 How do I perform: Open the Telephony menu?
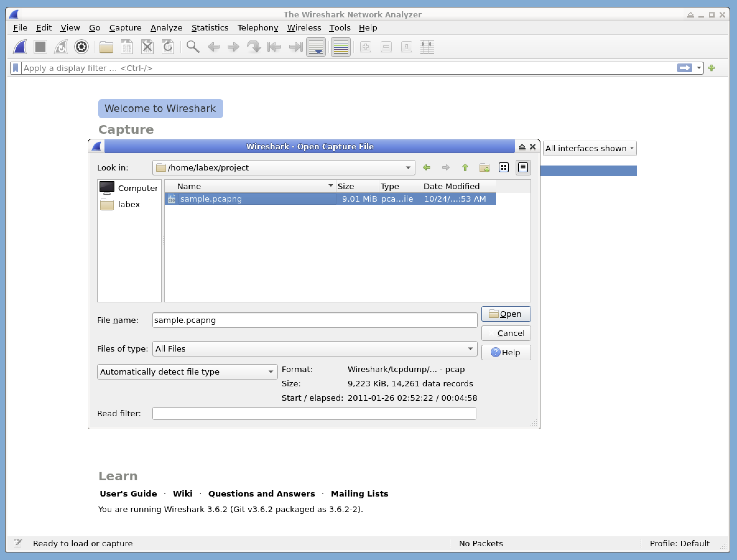[x=257, y=28]
